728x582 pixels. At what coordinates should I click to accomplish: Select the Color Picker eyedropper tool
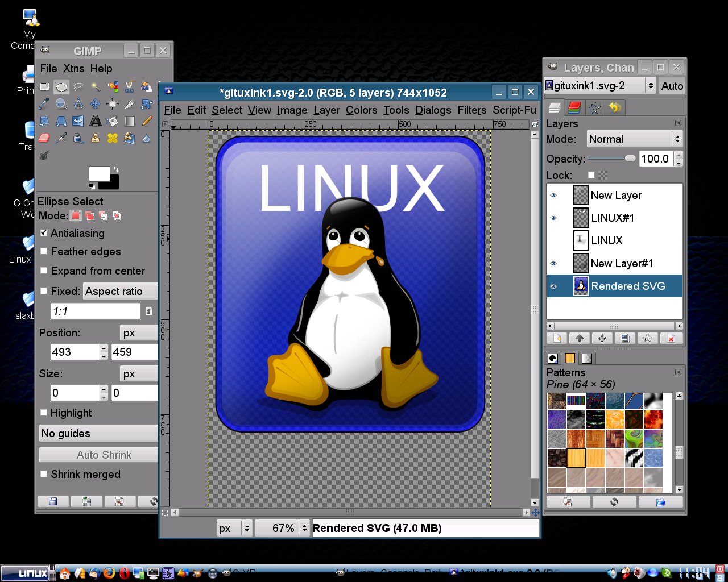[44, 103]
